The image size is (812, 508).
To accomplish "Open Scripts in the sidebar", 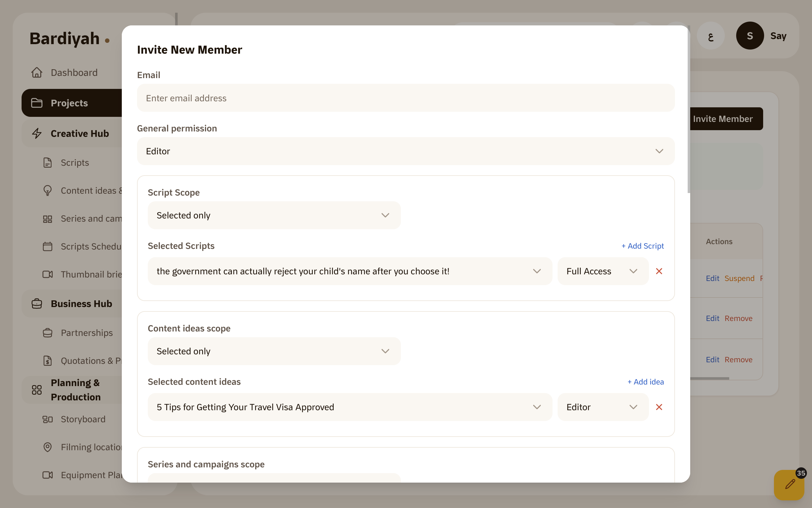I will click(x=75, y=163).
